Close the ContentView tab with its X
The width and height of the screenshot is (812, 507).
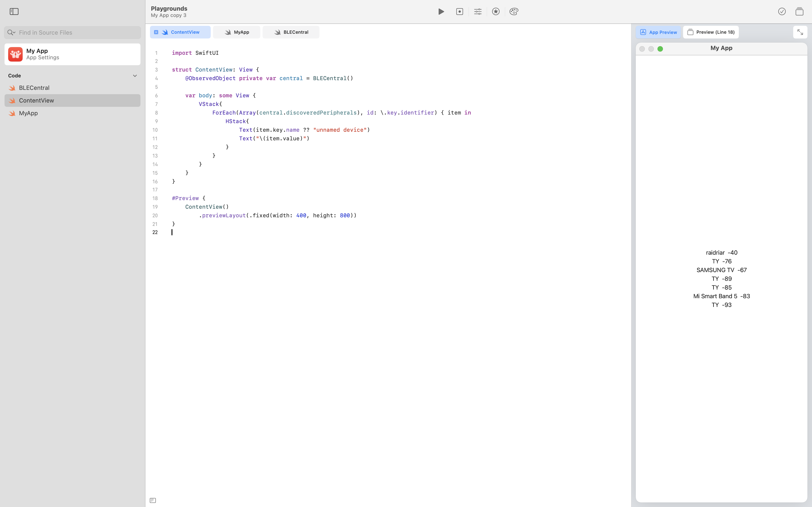pos(156,32)
